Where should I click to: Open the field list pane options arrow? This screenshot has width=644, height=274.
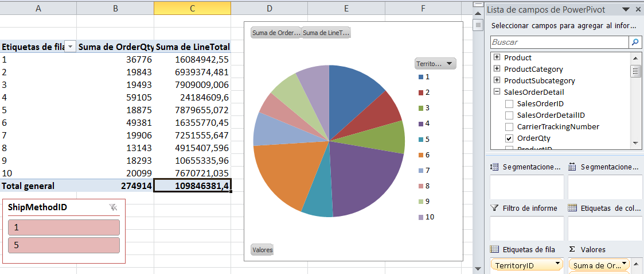625,9
